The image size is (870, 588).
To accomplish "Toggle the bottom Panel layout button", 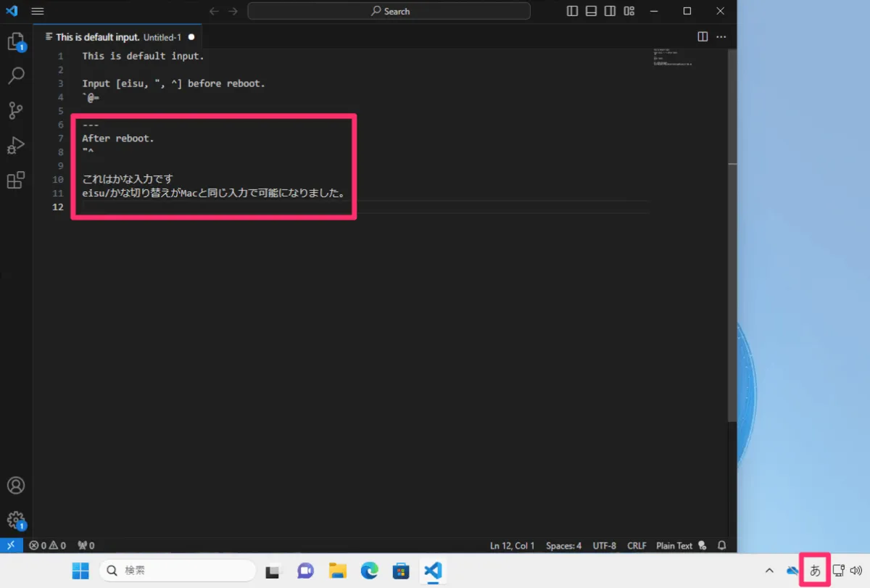I will coord(592,11).
